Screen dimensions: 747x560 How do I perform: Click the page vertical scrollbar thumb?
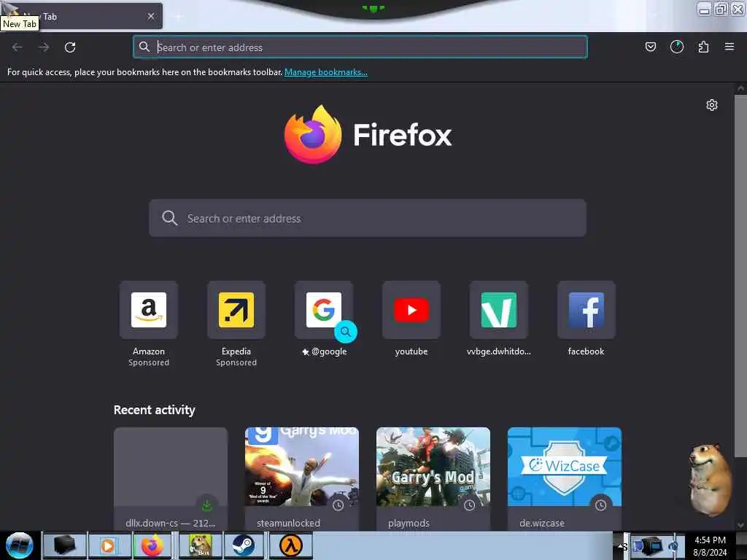[x=740, y=276]
